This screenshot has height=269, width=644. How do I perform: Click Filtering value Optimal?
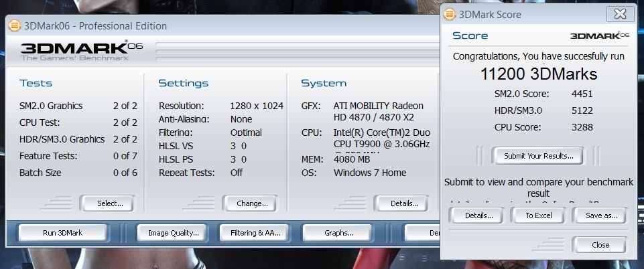tap(246, 132)
